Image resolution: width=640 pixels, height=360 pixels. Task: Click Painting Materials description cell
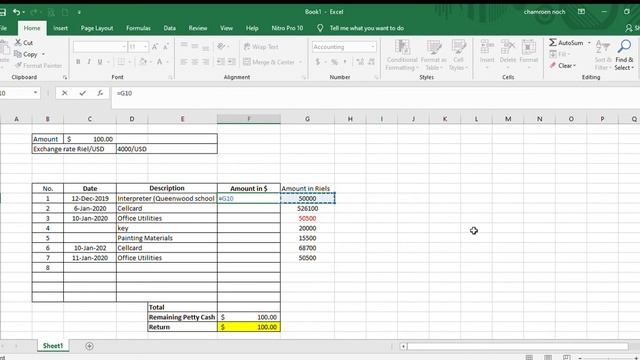pyautogui.click(x=167, y=238)
